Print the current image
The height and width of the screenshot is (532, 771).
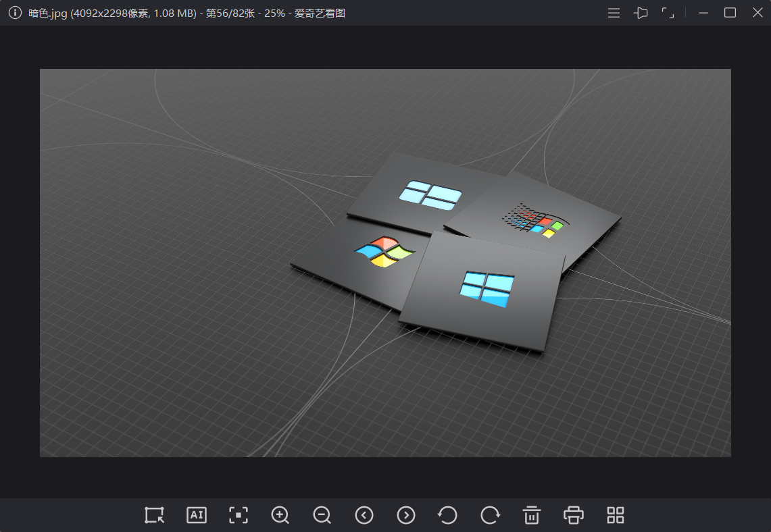(573, 515)
